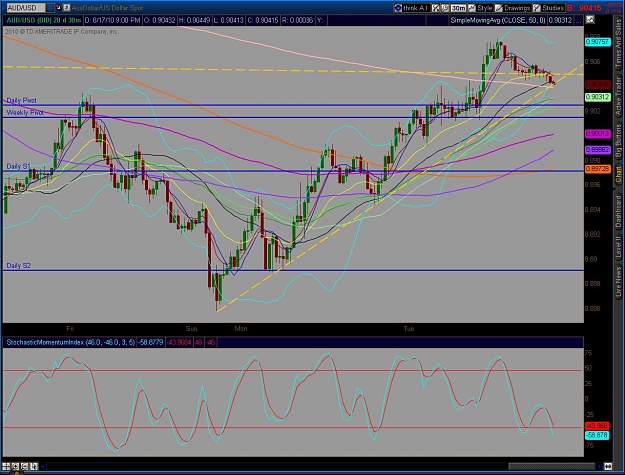Open the think A.I. button
Image resolution: width=625 pixels, height=475 pixels.
pos(411,8)
